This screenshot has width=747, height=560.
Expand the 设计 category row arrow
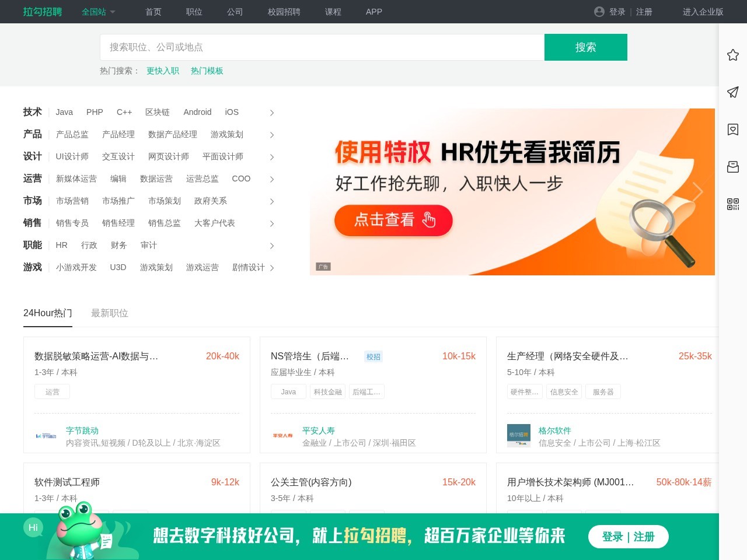click(271, 157)
